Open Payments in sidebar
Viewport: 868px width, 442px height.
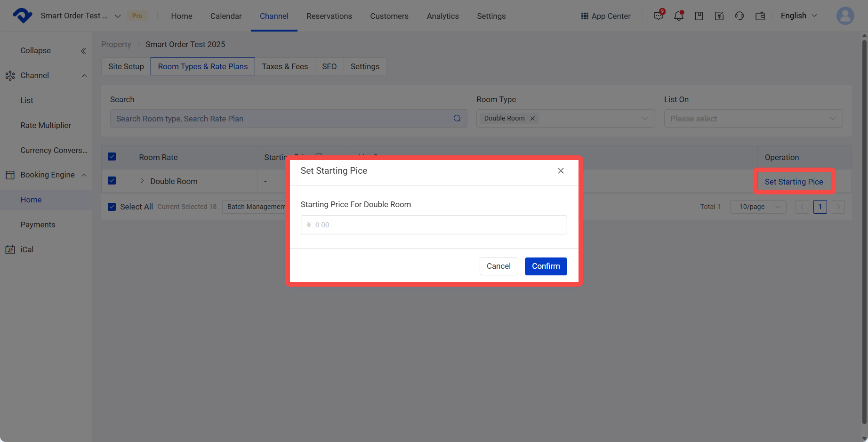[x=38, y=225]
